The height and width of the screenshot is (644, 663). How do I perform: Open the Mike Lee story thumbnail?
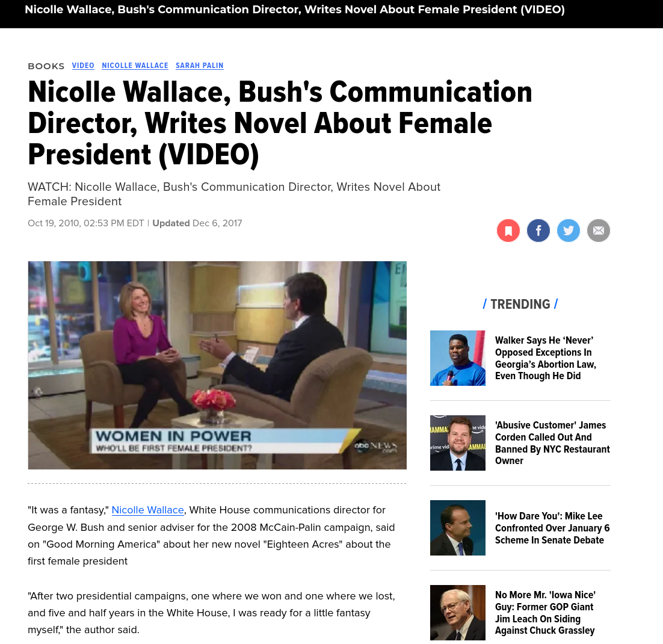point(457,528)
